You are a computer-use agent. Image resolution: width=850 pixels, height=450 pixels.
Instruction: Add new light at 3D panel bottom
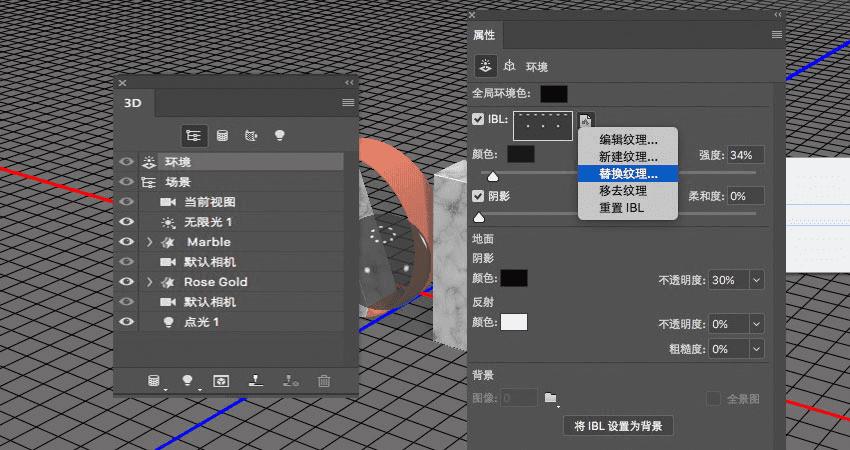pos(188,381)
